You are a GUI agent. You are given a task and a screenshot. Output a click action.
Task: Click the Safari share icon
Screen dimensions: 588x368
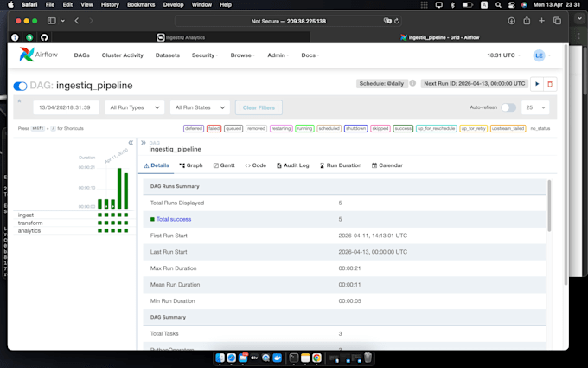point(527,21)
